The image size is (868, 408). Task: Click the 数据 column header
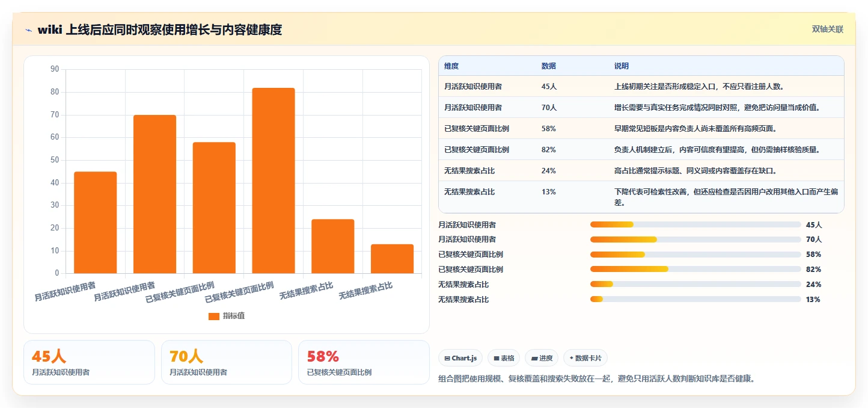pos(549,66)
